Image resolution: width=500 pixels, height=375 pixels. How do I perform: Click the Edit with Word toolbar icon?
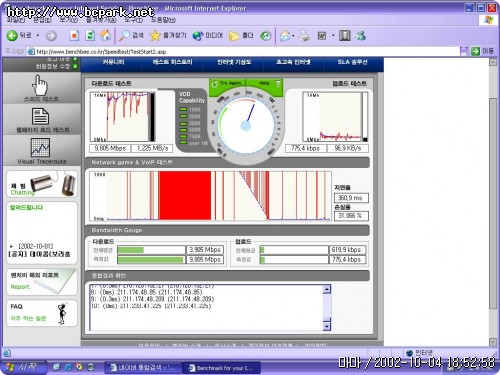click(x=322, y=35)
